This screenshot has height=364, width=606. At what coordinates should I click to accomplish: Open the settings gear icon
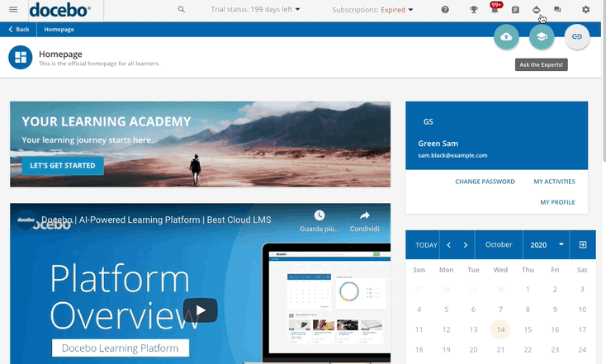coord(586,10)
